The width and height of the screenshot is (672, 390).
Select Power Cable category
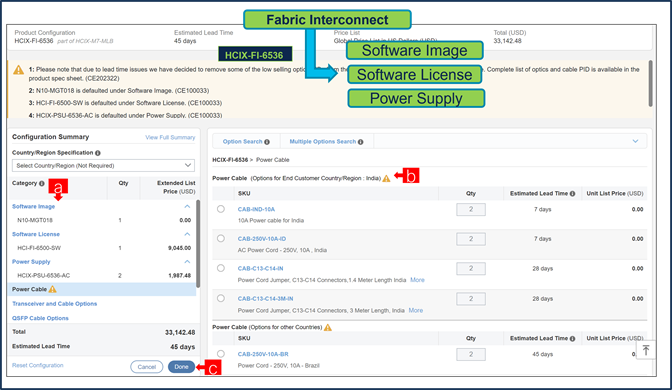(102, 289)
